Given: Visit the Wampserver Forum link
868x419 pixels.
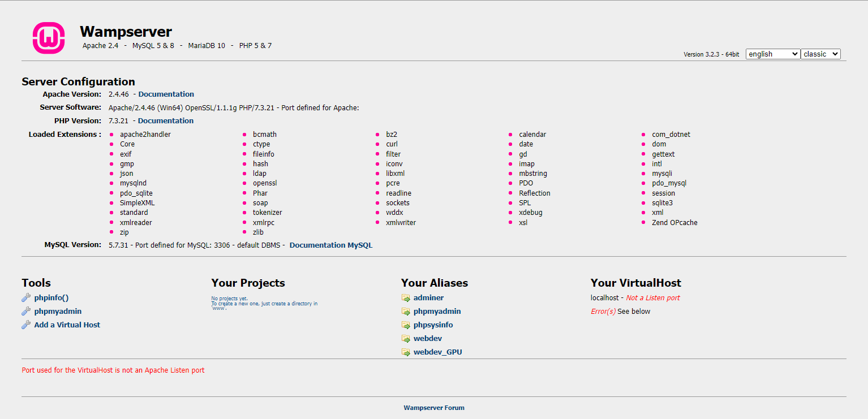Looking at the screenshot, I should coord(434,408).
